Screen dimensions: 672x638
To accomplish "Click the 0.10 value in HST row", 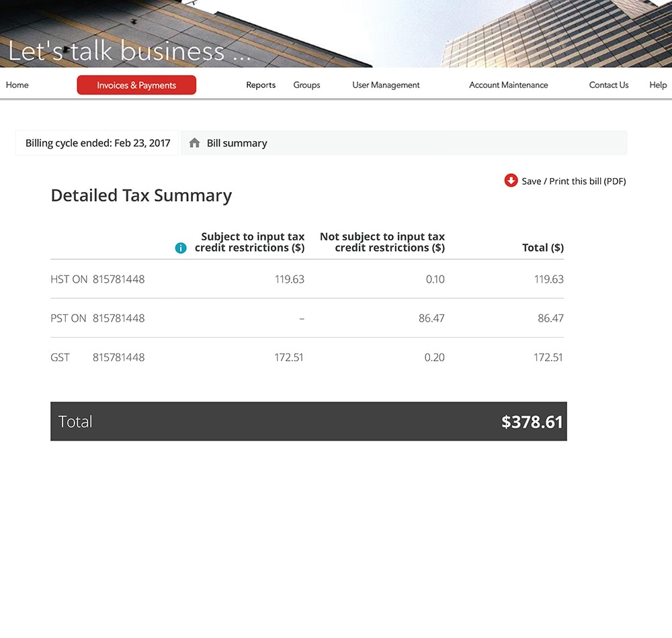I will tap(435, 279).
